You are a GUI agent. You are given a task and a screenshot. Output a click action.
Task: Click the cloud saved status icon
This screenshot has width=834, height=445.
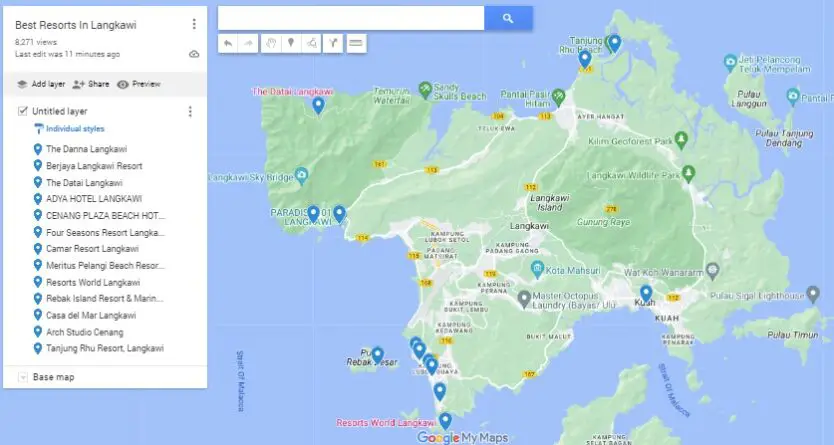pyautogui.click(x=194, y=54)
